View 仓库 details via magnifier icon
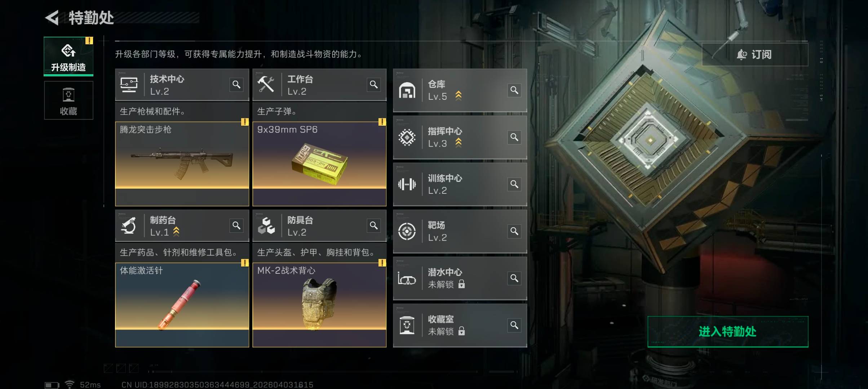This screenshot has height=389, width=868. point(514,90)
